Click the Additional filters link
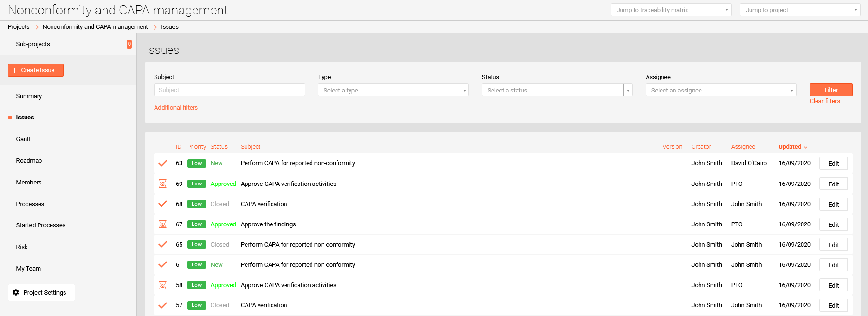The width and height of the screenshot is (868, 316). click(x=176, y=108)
